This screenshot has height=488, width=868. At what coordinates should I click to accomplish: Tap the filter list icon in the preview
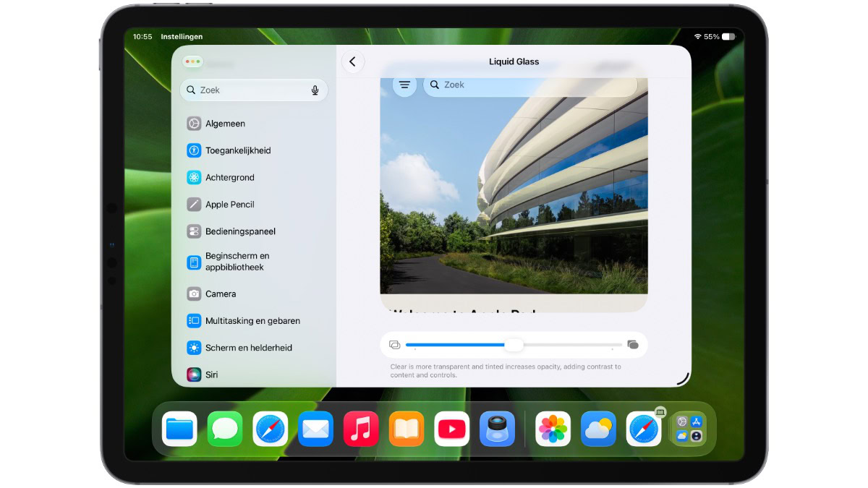tap(404, 85)
